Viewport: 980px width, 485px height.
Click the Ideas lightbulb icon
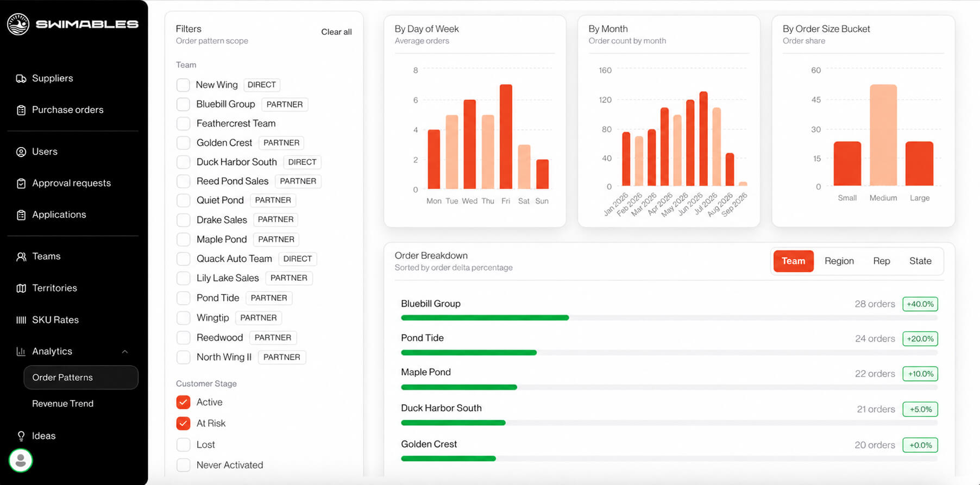click(21, 436)
